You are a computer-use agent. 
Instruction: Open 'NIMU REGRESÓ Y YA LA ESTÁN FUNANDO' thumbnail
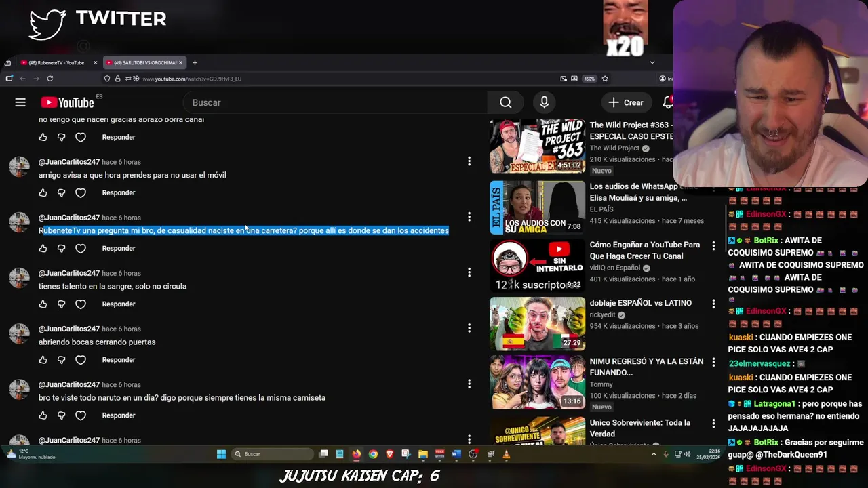(x=537, y=382)
